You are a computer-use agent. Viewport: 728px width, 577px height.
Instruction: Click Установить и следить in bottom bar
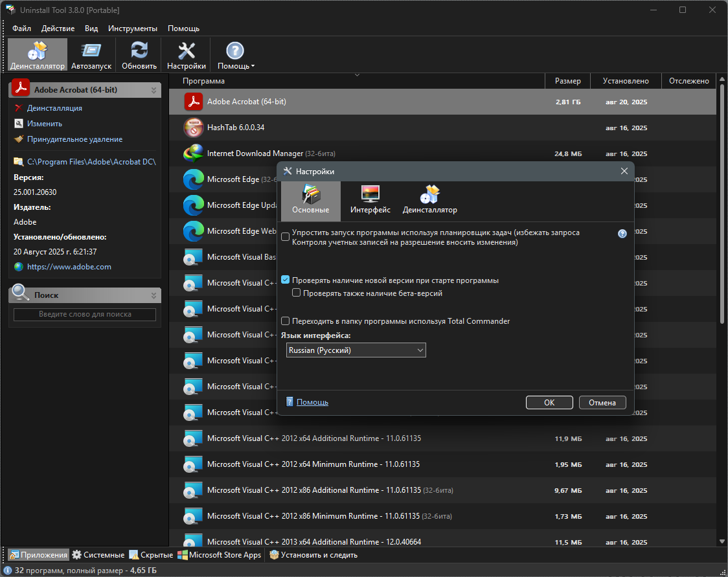313,555
